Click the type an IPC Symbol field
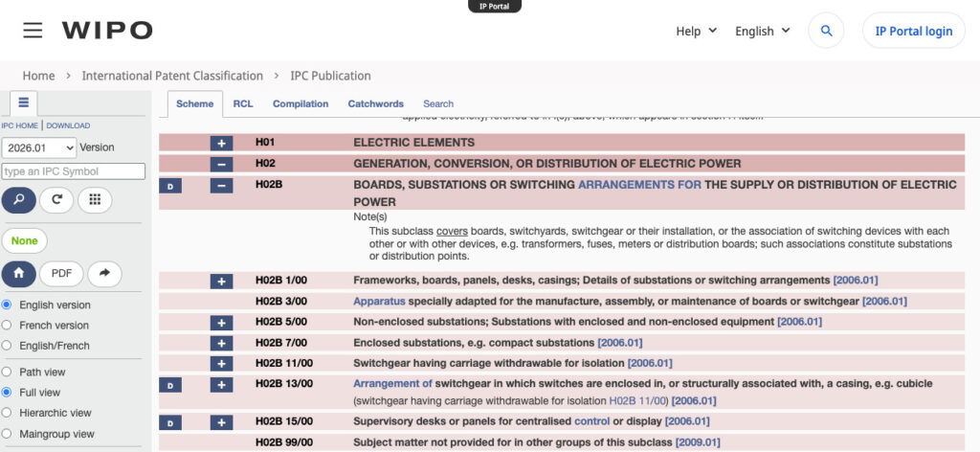This screenshot has height=452, width=980. point(74,171)
